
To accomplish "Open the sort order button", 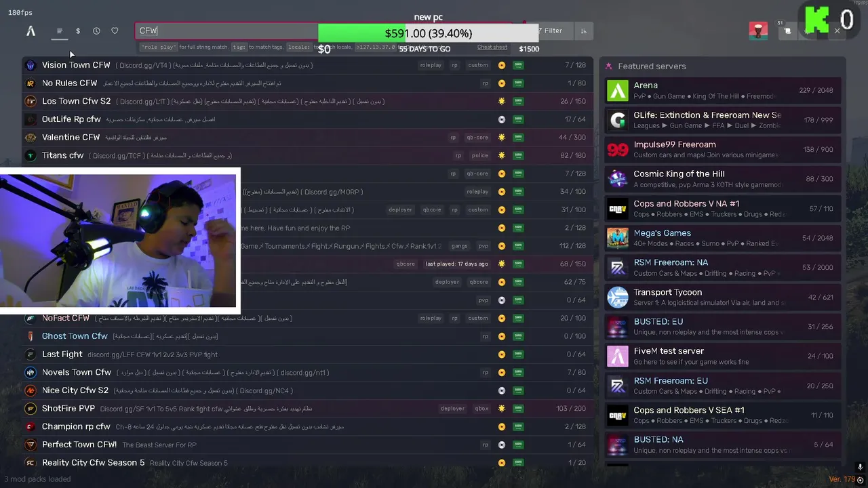I will click(x=583, y=30).
